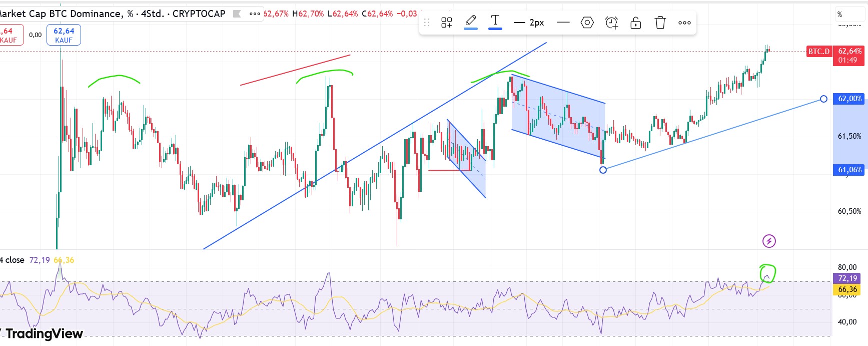This screenshot has width=868, height=346.
Task: Open more options in drawing toolbar
Action: tap(684, 23)
